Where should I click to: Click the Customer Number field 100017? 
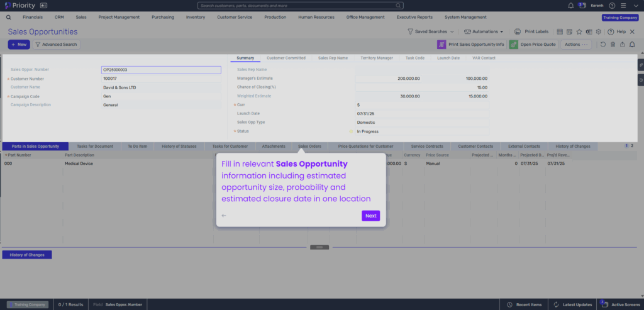(161, 79)
